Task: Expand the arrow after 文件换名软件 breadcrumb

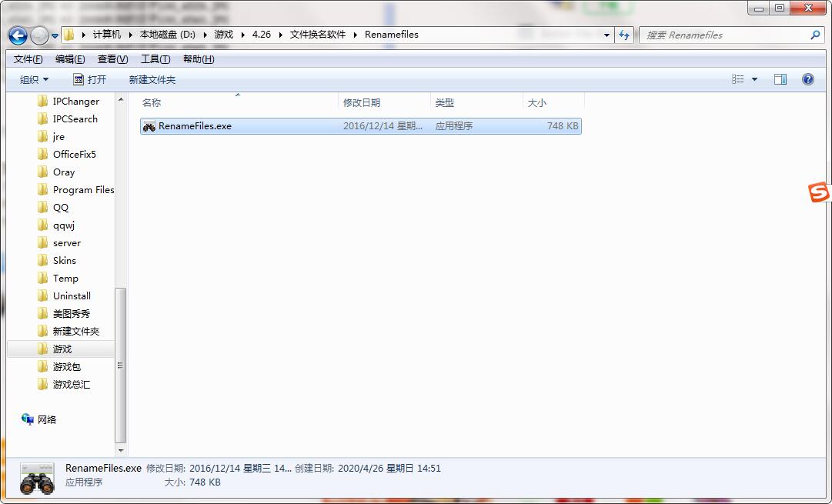Action: click(x=355, y=35)
